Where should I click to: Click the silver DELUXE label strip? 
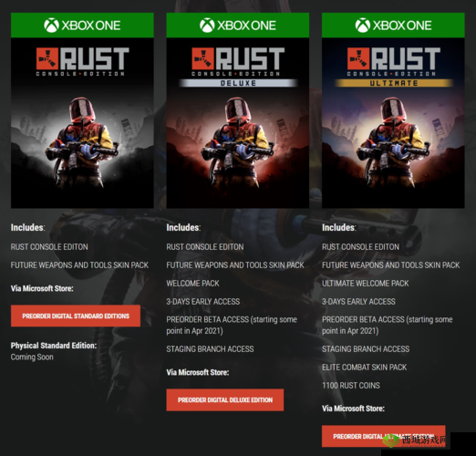(238, 83)
